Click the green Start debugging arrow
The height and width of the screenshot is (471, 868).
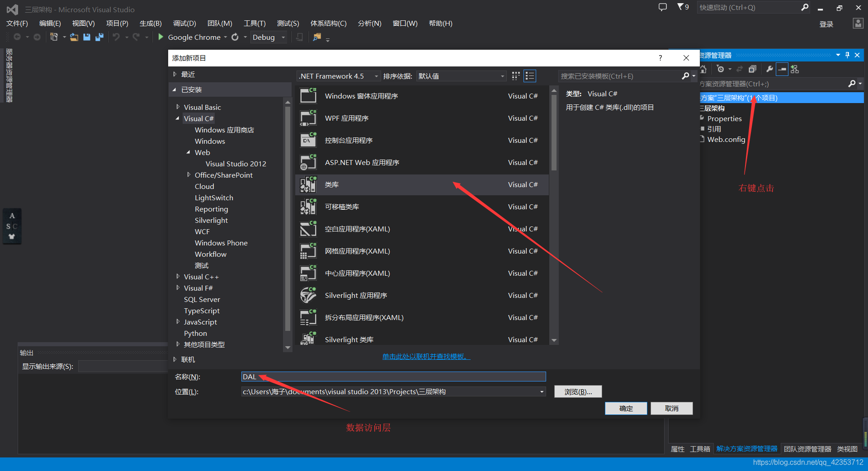click(x=160, y=37)
